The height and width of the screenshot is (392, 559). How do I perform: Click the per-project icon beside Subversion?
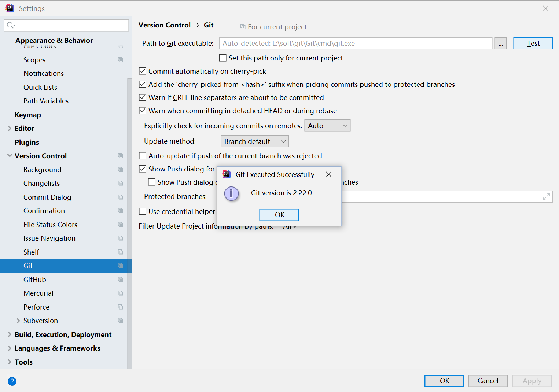pyautogui.click(x=120, y=321)
